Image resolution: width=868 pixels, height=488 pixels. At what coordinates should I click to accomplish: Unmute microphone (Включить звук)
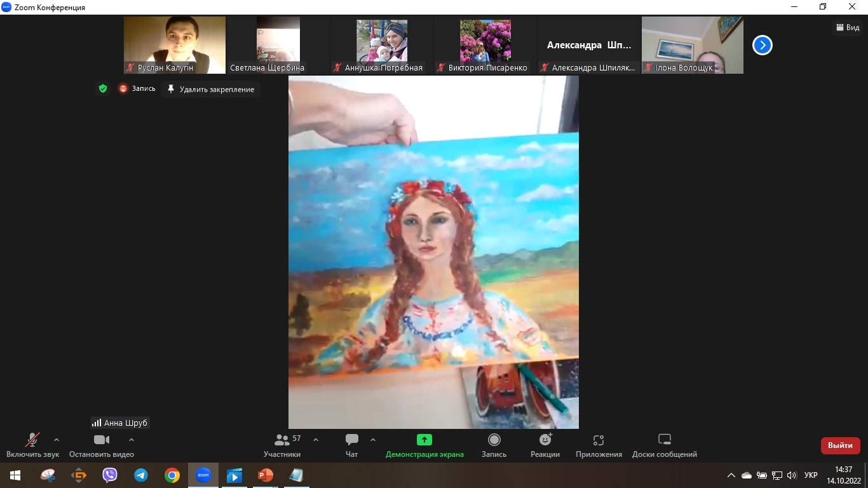click(x=32, y=445)
